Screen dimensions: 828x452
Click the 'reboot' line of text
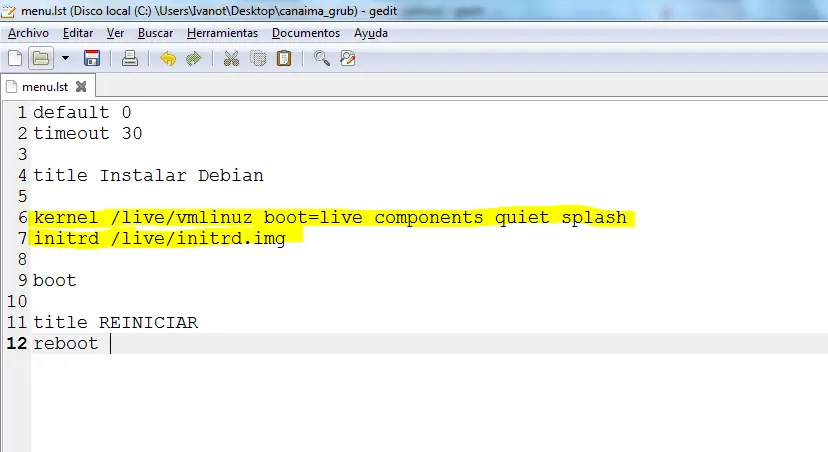(66, 344)
